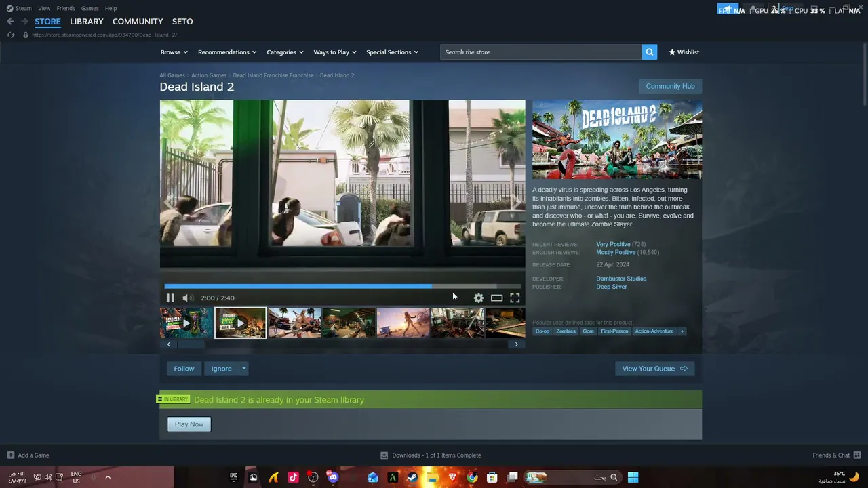Viewport: 868px width, 488px height.
Task: Switch to the COMMUNITY tab
Action: click(x=138, y=22)
